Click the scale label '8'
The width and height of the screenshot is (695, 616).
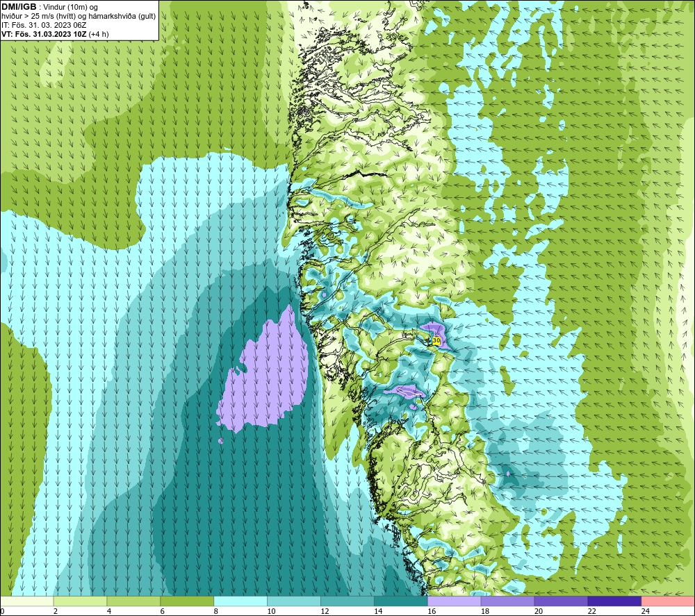tap(216, 611)
